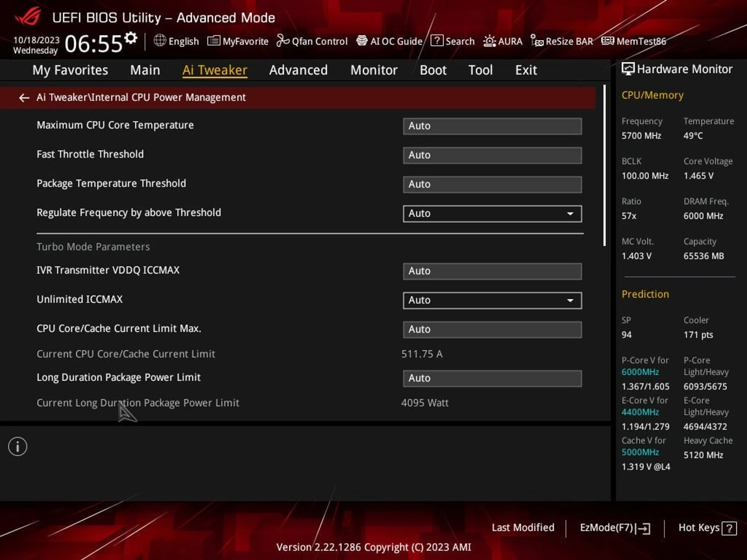Select the Maximum CPU Core Temperature field
Viewport: 747px width, 560px height.
(492, 126)
